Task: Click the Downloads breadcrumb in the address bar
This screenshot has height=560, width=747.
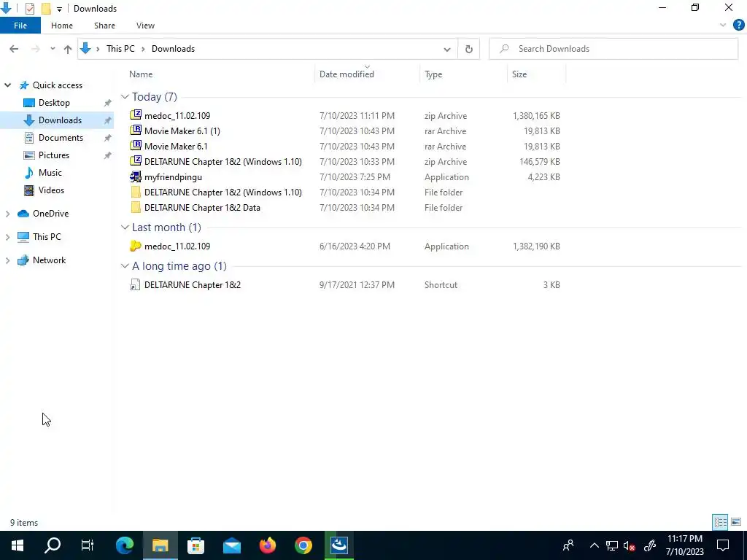Action: [x=173, y=49]
